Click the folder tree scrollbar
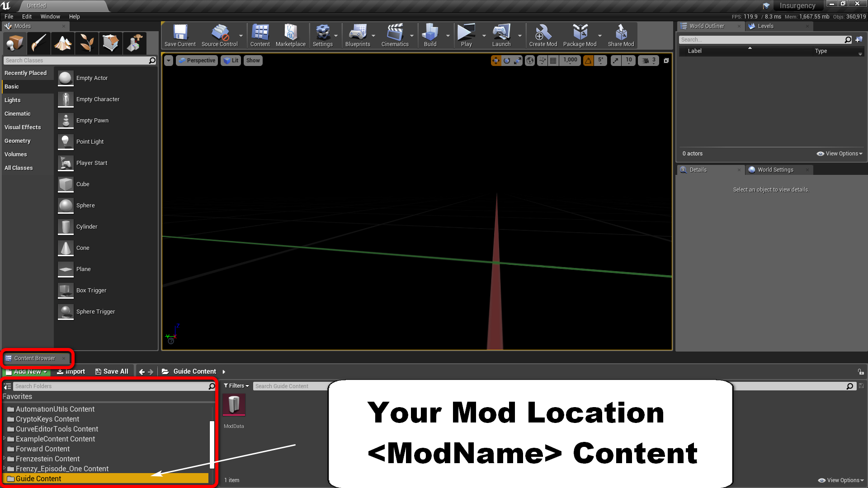 pyautogui.click(x=212, y=445)
